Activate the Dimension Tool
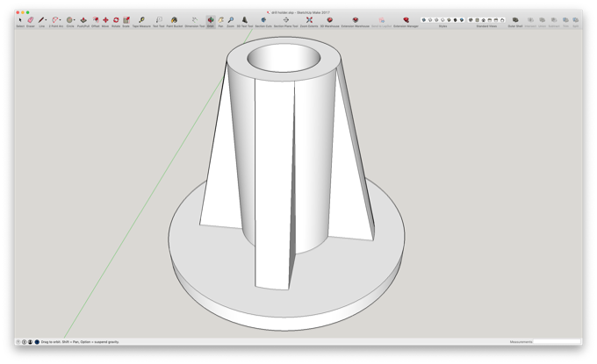This screenshot has width=597, height=364. click(195, 20)
